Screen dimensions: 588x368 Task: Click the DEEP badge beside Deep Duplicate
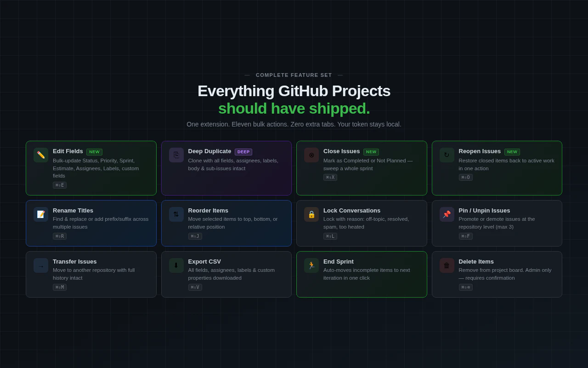coord(243,152)
